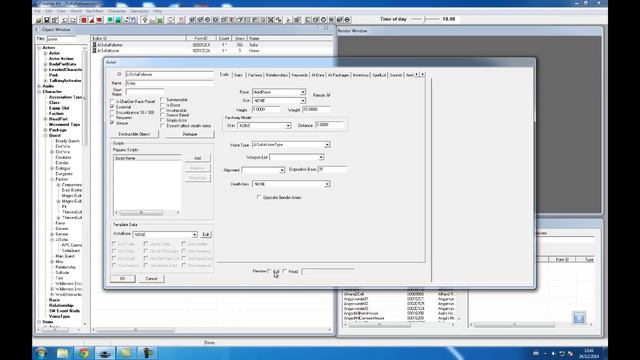
Task: Switch to the Stats tab
Action: coord(238,75)
